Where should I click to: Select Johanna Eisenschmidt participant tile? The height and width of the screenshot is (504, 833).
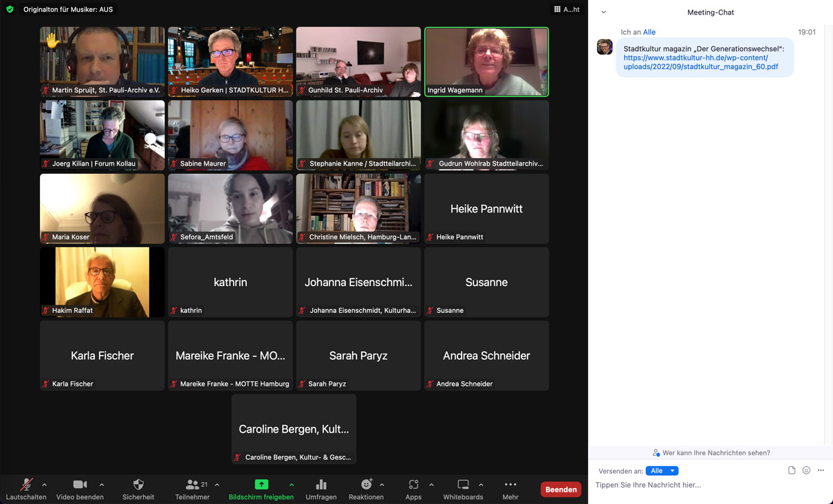point(358,282)
